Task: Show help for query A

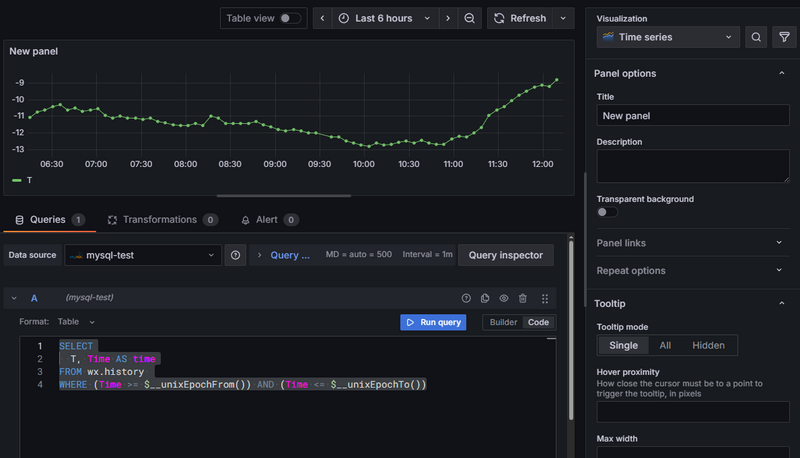Action: 466,298
